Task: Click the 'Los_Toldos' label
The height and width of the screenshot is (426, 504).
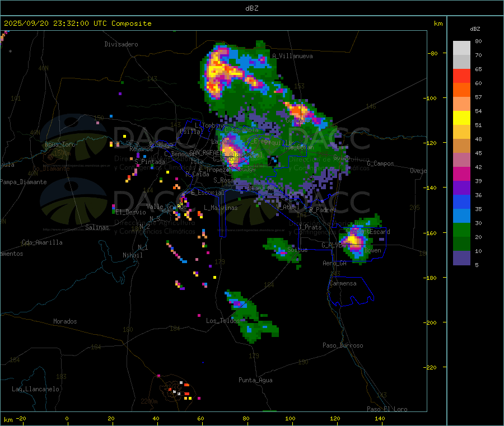Action: pos(223,321)
